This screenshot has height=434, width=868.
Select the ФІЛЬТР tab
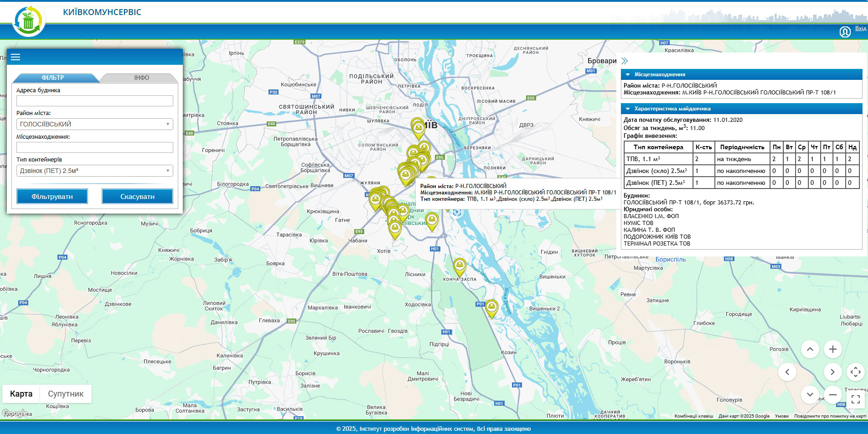pos(53,78)
